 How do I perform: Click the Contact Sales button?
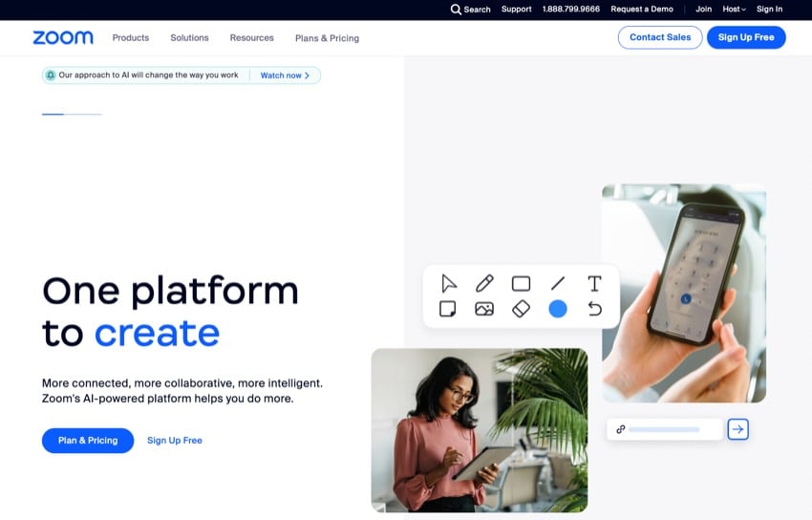[660, 37]
